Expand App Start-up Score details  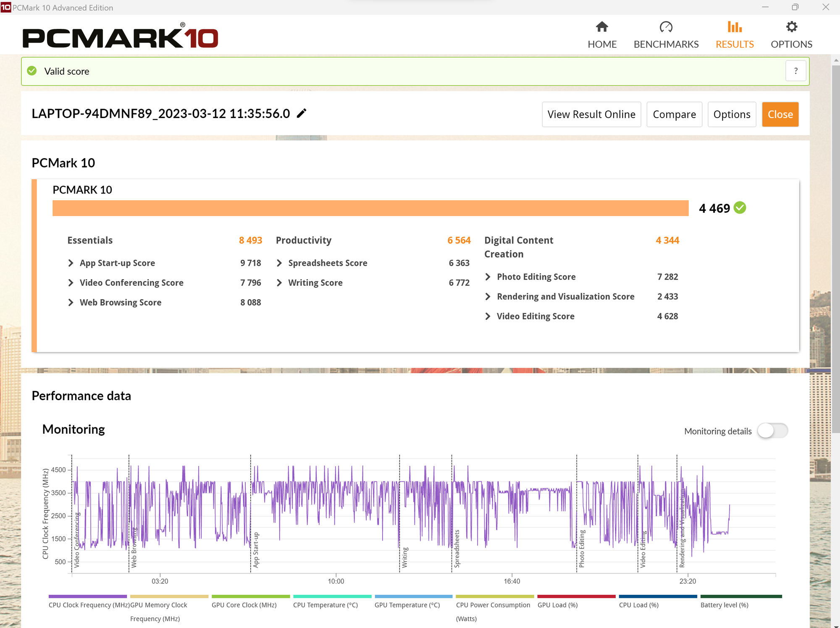coord(71,263)
